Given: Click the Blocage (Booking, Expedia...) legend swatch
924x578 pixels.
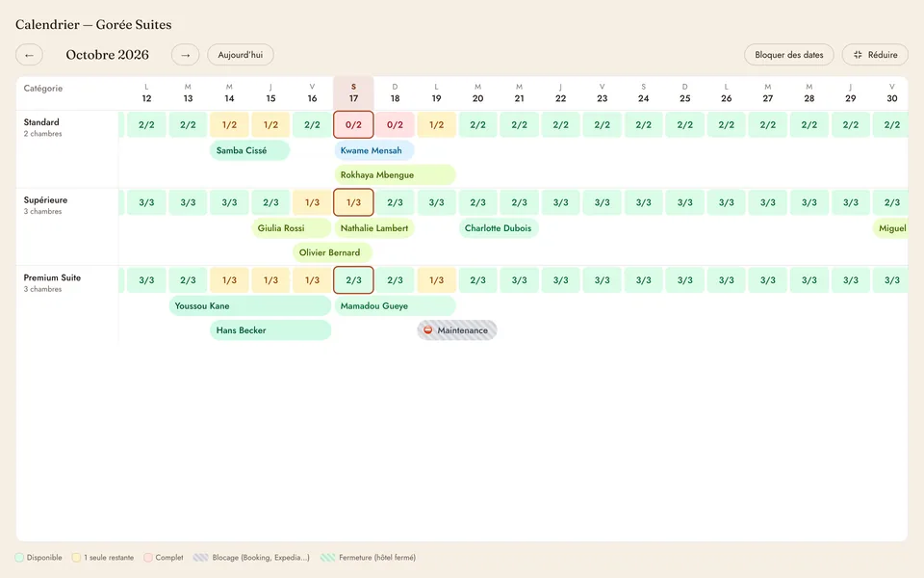Looking at the screenshot, I should coord(200,558).
